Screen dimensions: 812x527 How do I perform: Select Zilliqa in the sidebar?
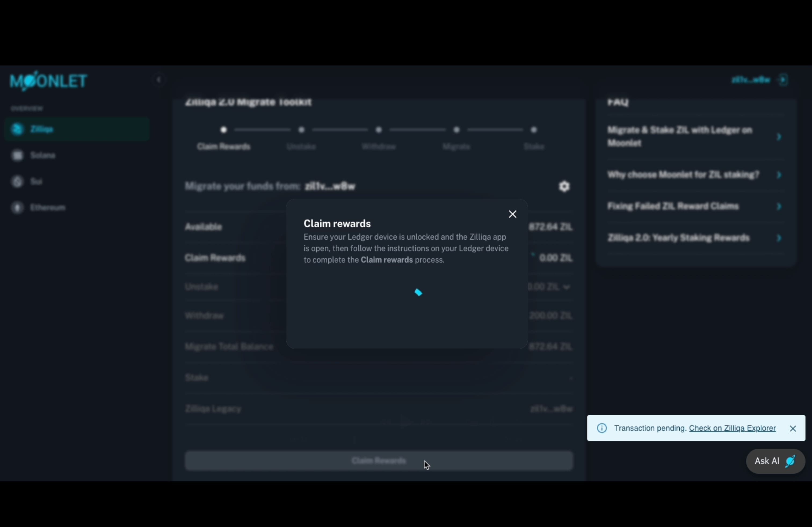(x=77, y=129)
